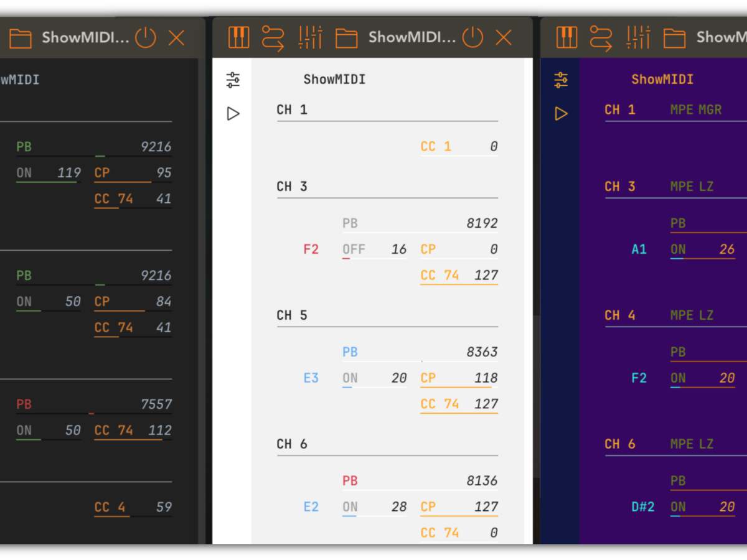Click ShowMIDI… title in light-theme header

(412, 37)
